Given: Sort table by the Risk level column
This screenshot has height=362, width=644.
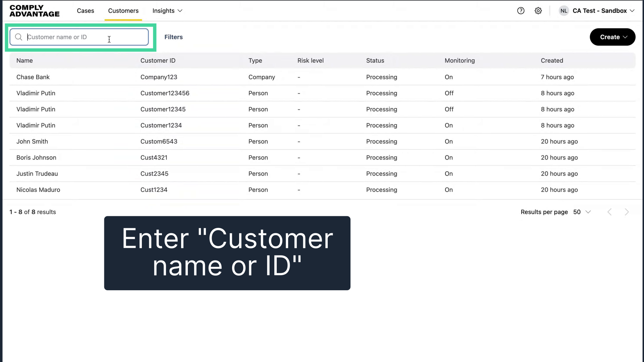Looking at the screenshot, I should coord(311,60).
